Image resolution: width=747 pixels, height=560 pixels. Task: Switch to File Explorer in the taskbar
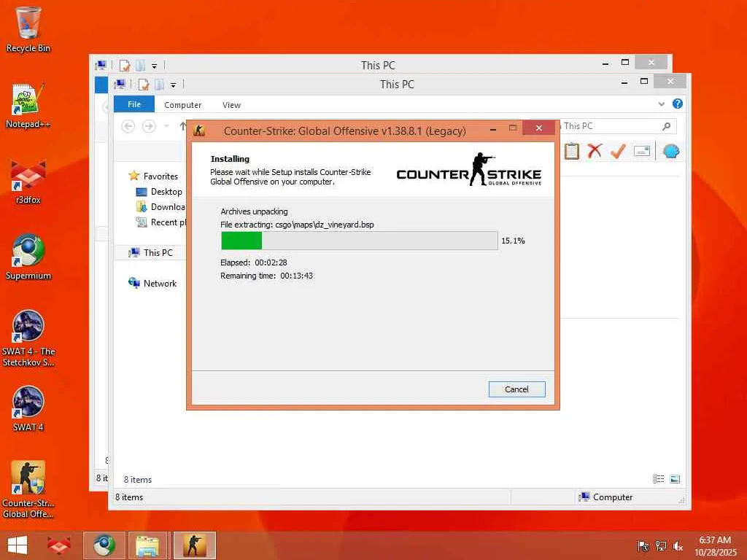click(x=147, y=545)
